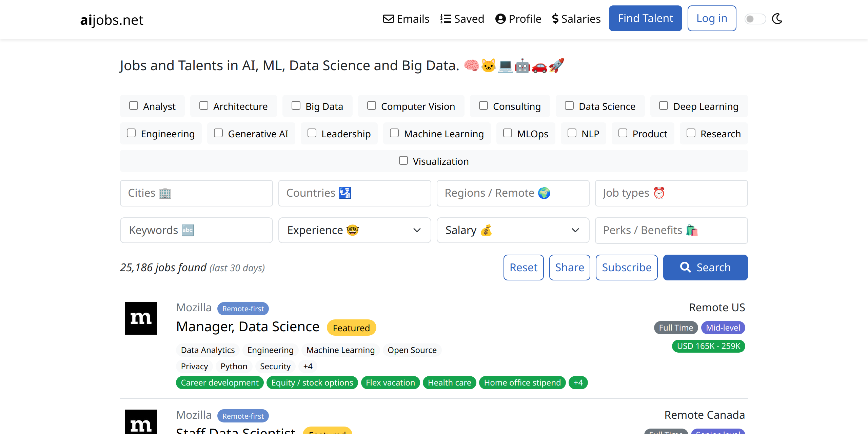Click the Find Talent button
Viewport: 868px width, 434px height.
tap(645, 18)
